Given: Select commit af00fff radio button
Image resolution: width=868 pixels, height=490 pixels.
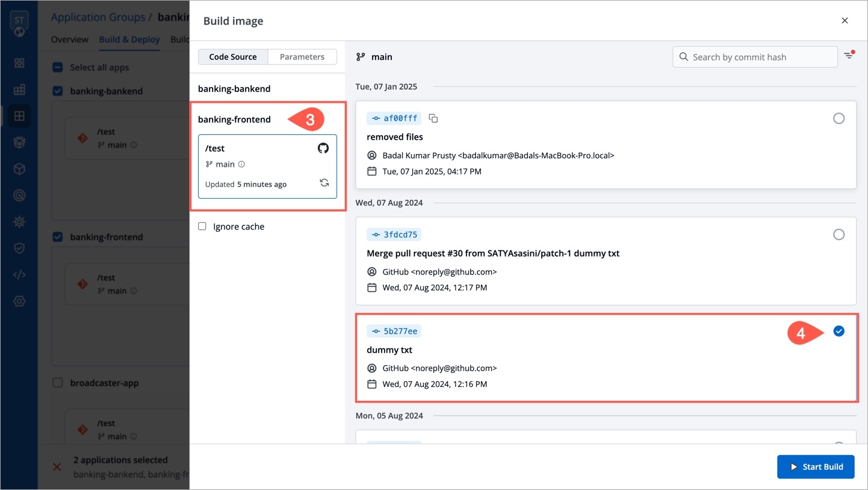Looking at the screenshot, I should click(839, 119).
